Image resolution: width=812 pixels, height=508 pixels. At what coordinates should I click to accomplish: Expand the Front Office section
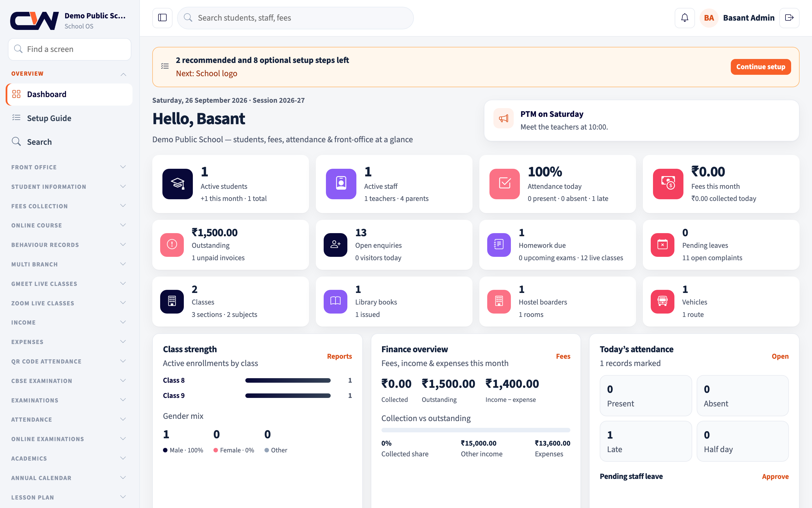click(x=69, y=167)
